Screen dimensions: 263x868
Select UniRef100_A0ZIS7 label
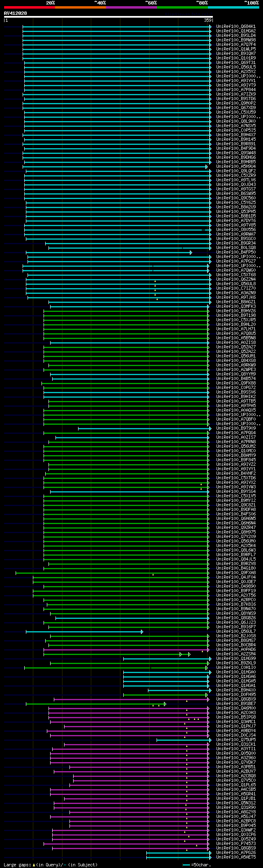[x=236, y=437]
